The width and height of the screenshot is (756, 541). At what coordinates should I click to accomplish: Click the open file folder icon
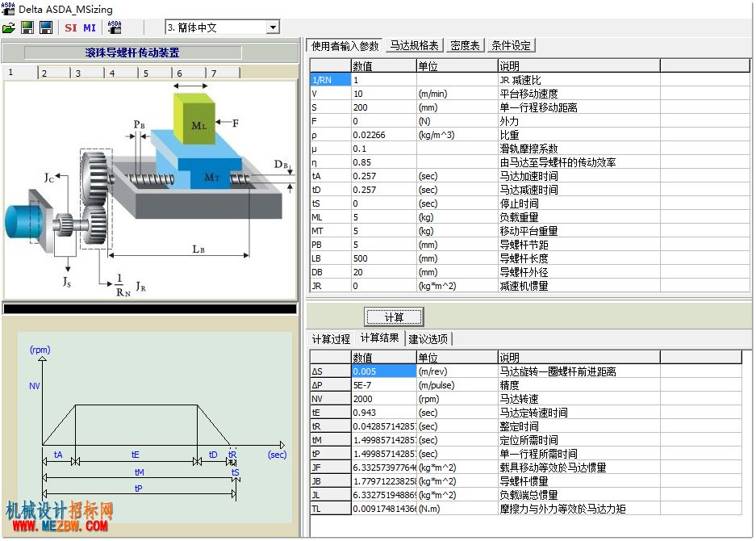pos(9,27)
